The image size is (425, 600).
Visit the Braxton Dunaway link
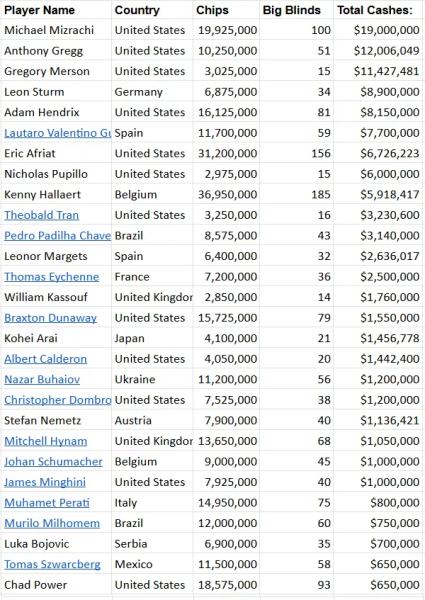click(50, 318)
